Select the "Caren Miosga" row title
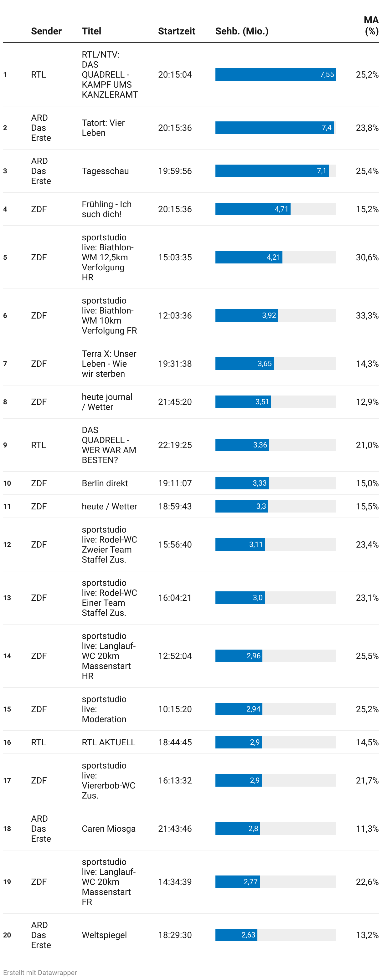This screenshot has width=382, height=980. [109, 829]
